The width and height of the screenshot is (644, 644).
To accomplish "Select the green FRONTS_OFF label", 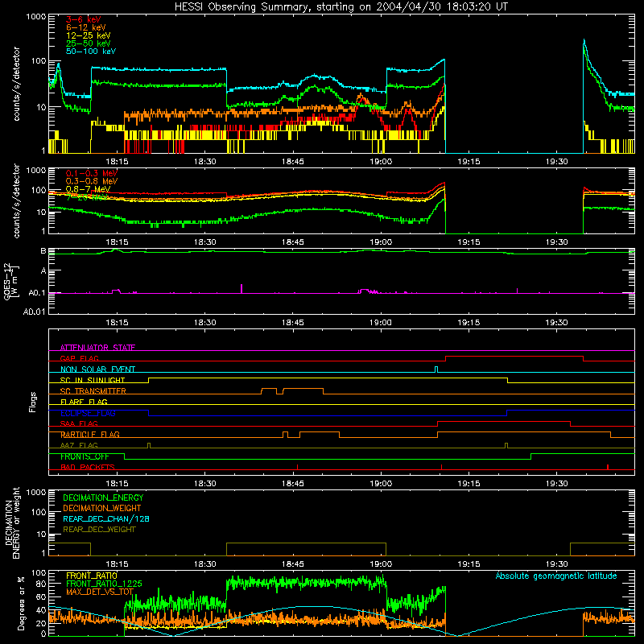I will tap(85, 456).
